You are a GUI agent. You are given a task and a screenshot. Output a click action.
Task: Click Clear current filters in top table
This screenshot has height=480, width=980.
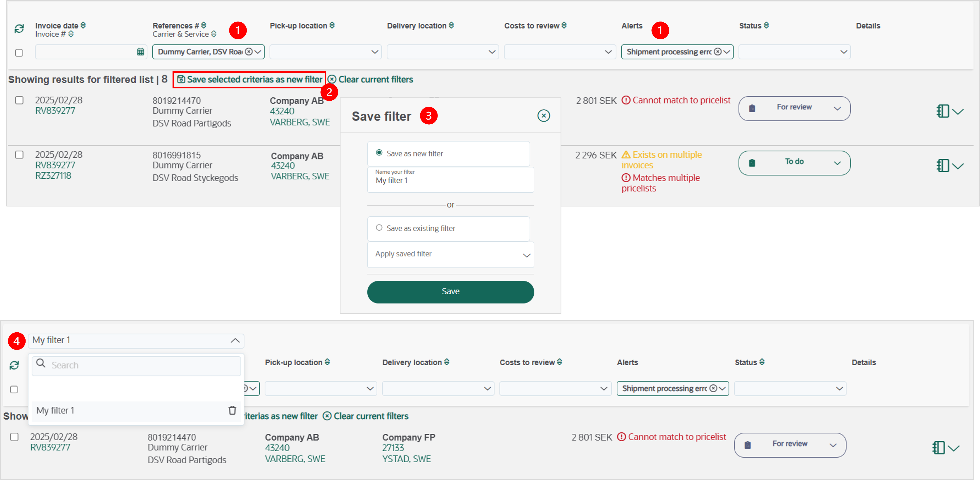pos(371,80)
